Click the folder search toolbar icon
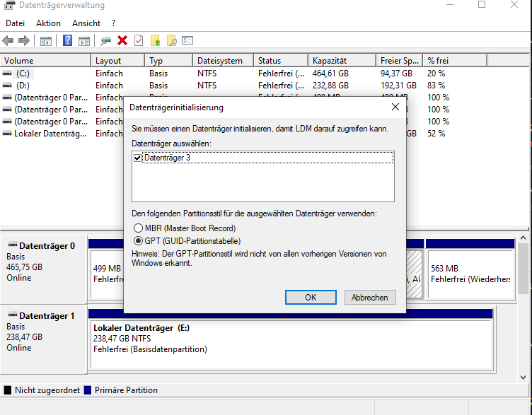The image size is (532, 415). 172,41
